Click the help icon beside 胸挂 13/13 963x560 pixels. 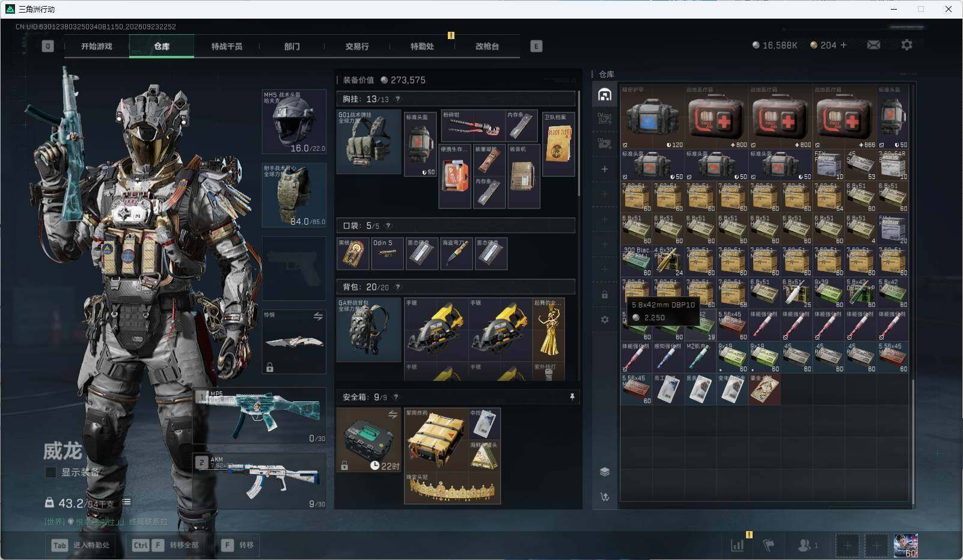[397, 99]
